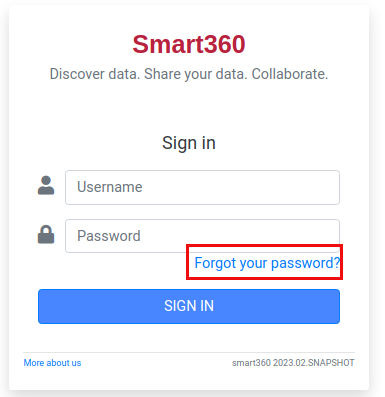The image size is (385, 397).
Task: Visit More about us in the footer
Action: (x=52, y=363)
